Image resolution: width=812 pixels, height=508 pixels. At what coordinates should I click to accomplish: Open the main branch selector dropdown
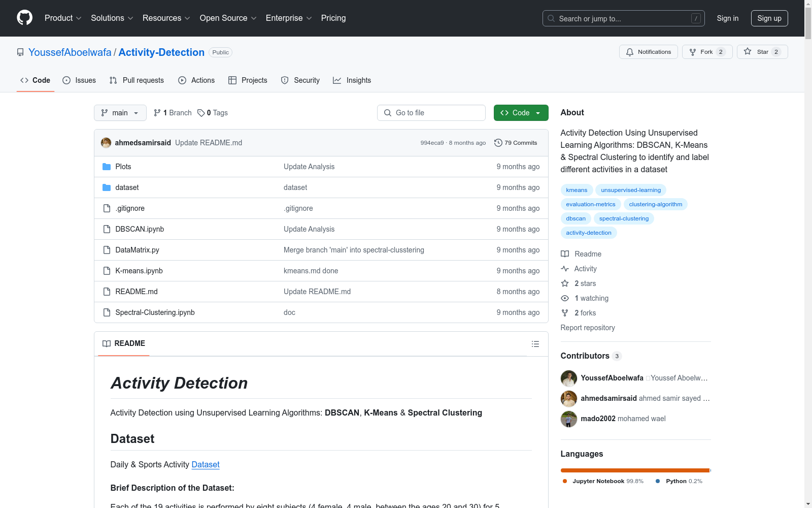[120, 113]
